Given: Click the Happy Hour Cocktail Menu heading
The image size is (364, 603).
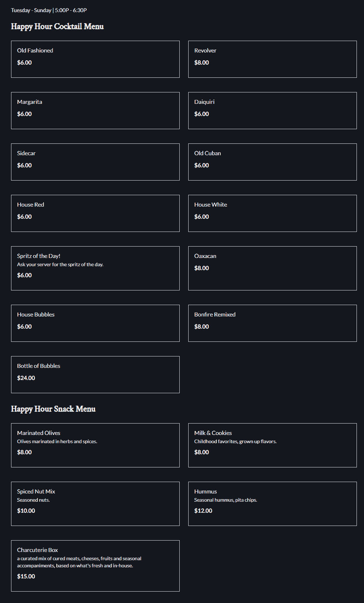Looking at the screenshot, I should (57, 27).
